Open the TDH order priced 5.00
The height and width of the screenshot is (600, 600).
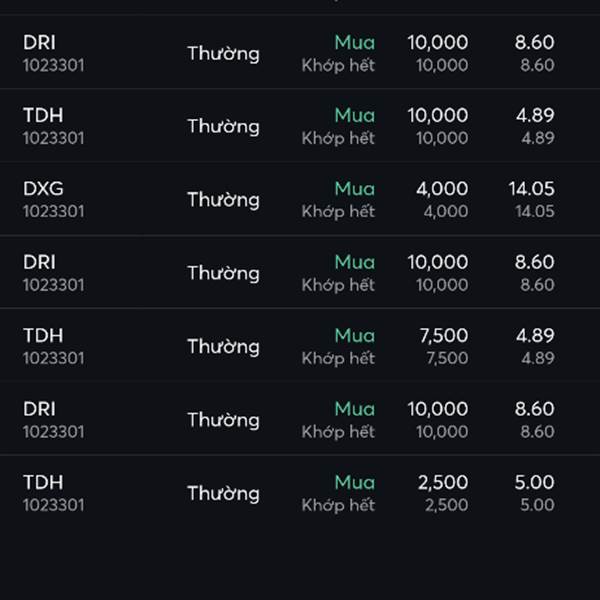(300, 493)
